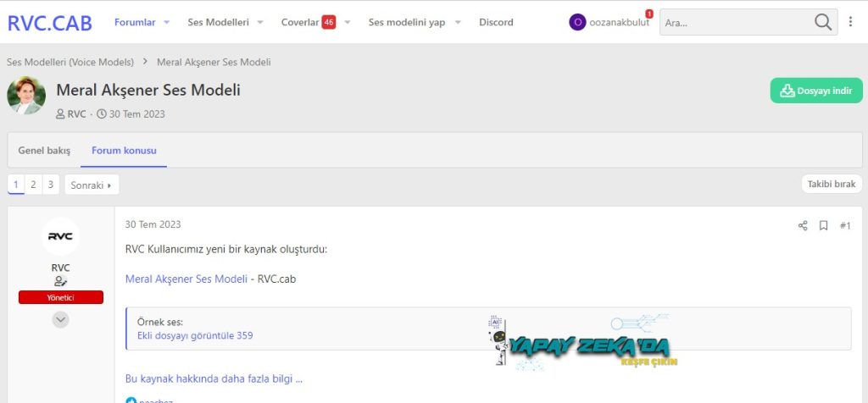Open the RVC poster avatar
The height and width of the screenshot is (403, 868).
(60, 236)
